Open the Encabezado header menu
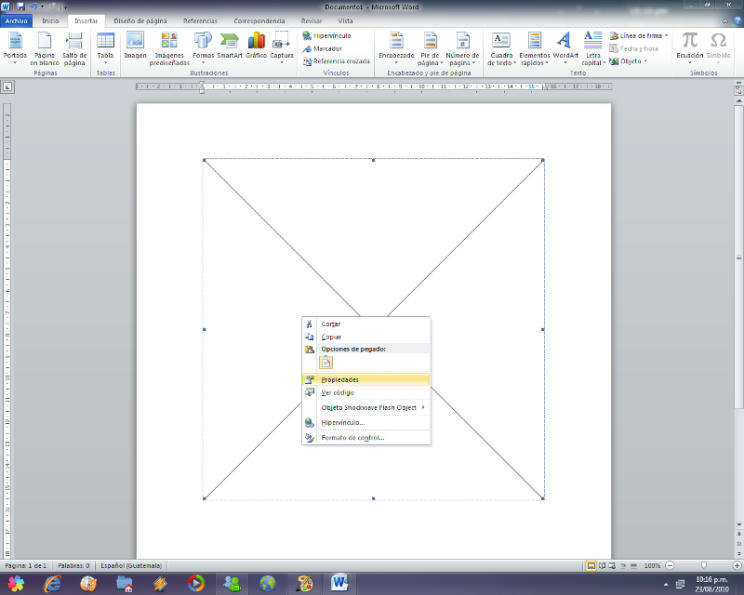Image resolution: width=744 pixels, height=595 pixels. [396, 47]
